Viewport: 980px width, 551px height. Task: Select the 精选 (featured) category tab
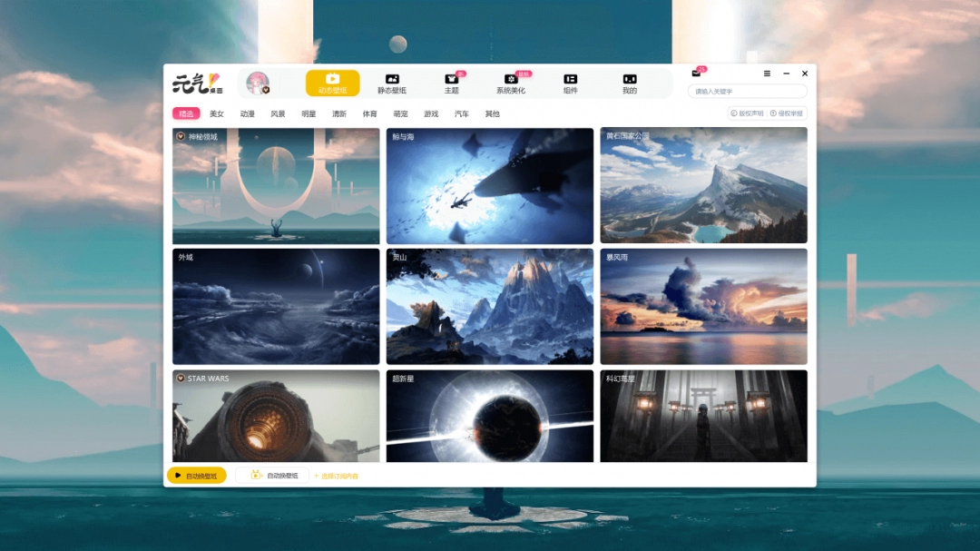186,114
